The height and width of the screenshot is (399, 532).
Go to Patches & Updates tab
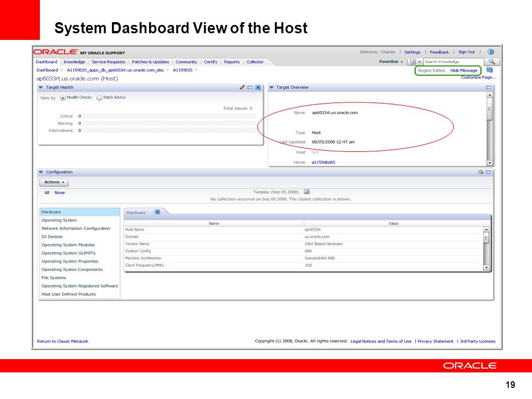150,62
